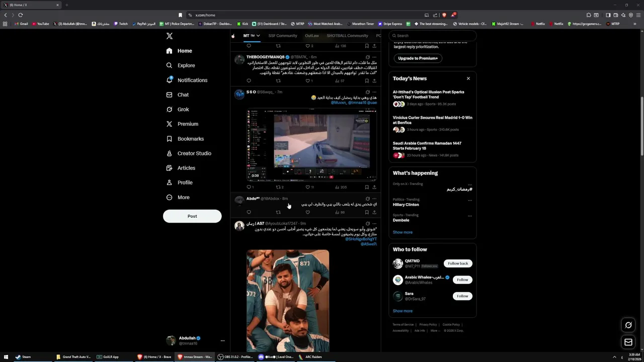Image resolution: width=644 pixels, height=362 pixels.
Task: Open OBS from the taskbar
Action: click(236, 357)
